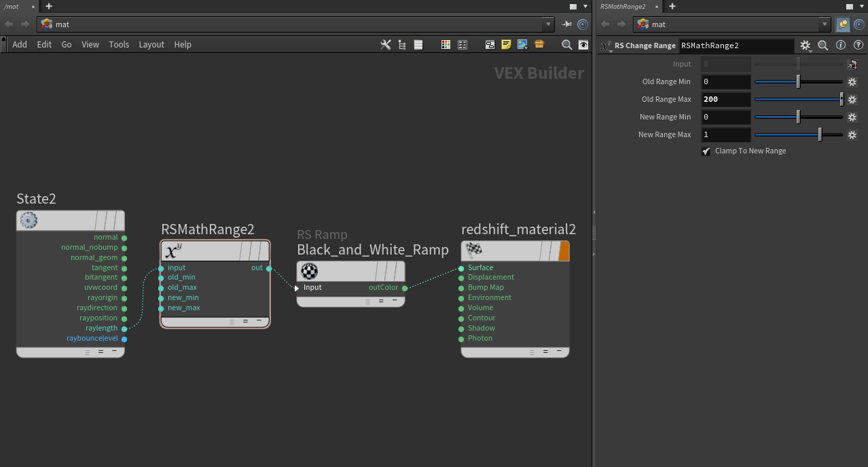Open the Help menu
The height and width of the screenshot is (467, 868).
pyautogui.click(x=183, y=45)
